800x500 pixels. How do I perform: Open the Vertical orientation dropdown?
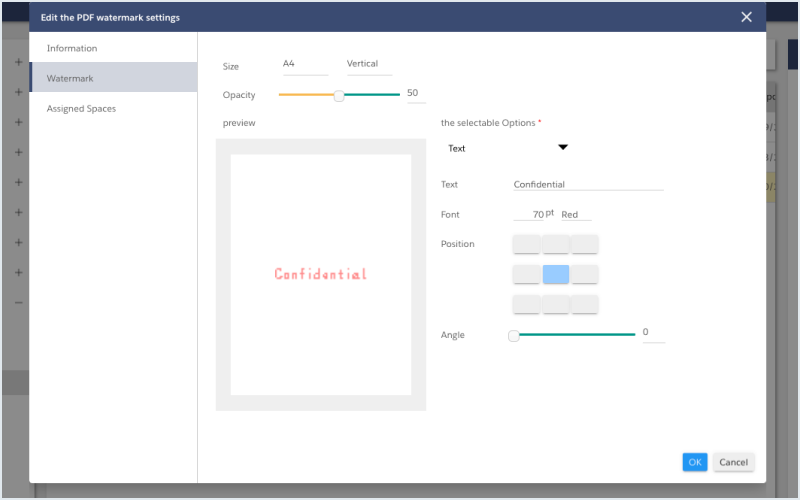(x=369, y=64)
